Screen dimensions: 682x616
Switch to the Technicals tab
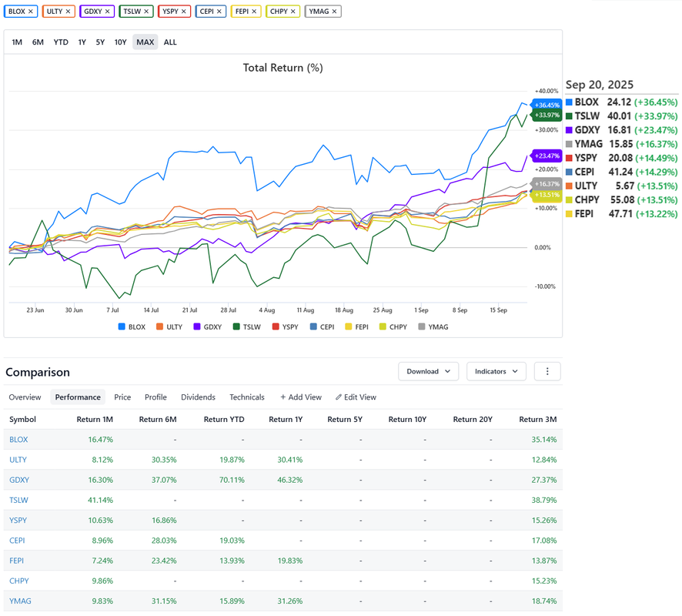coord(247,397)
